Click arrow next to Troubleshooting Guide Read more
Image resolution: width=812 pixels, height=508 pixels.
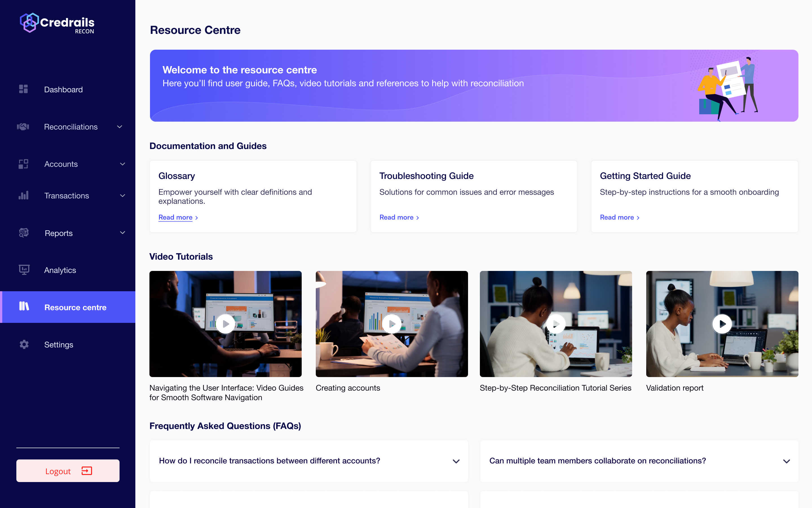coord(417,218)
